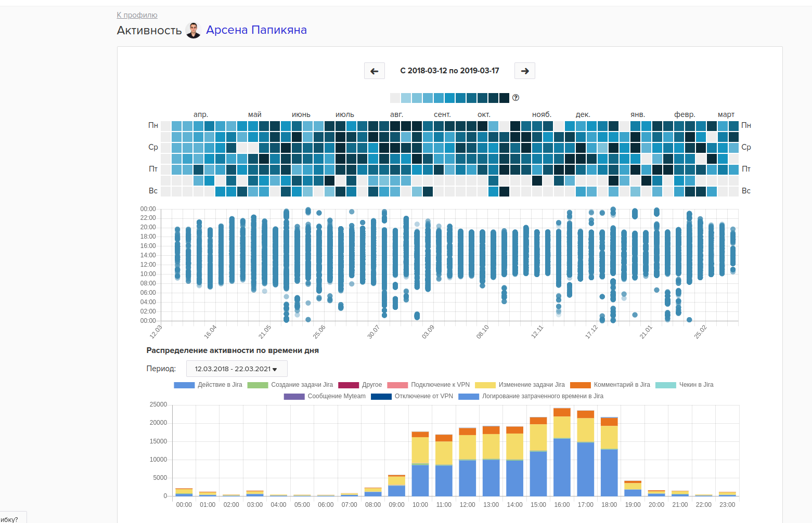
Task: Click the "март" month label above the heatmap
Action: (x=726, y=114)
